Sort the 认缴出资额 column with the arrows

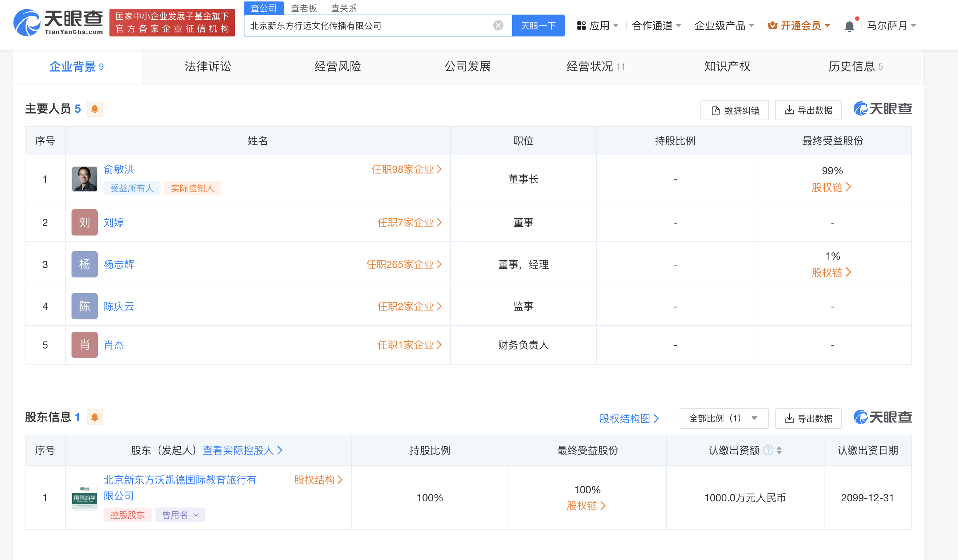(779, 450)
